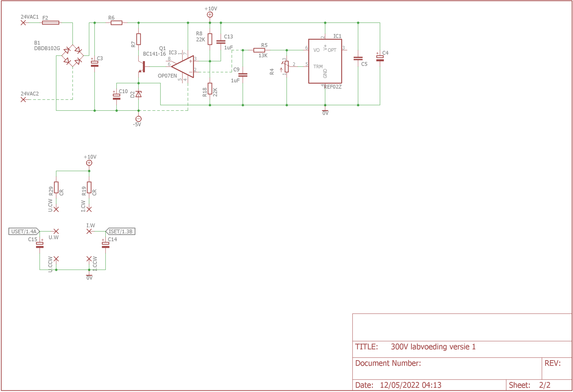The image size is (573, 392).
Task: Select resistor R8 symbol
Action: [210, 39]
